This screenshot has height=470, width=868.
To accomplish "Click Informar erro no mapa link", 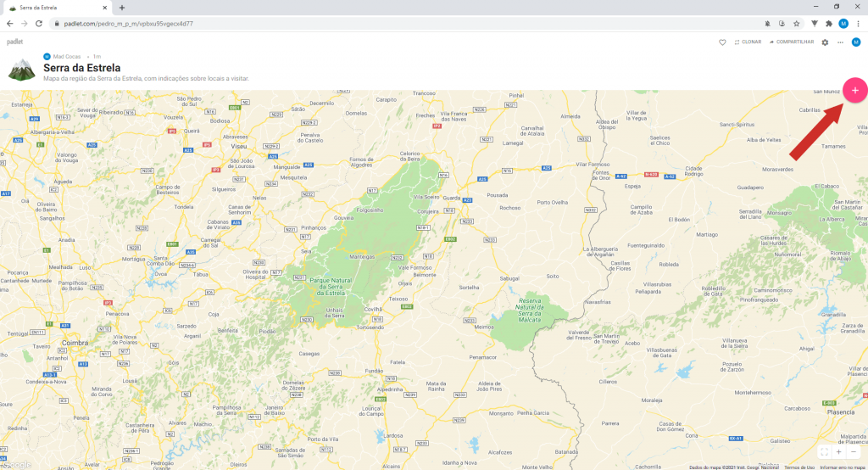I will (x=843, y=467).
